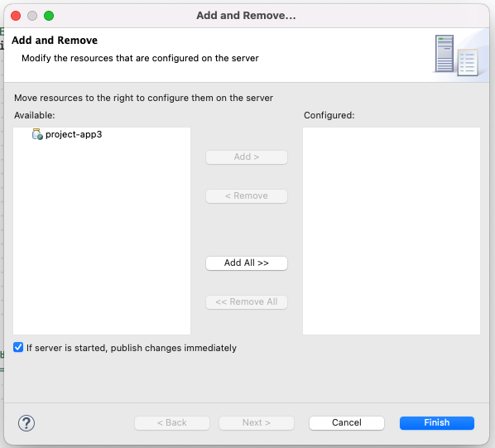Go to previous page with < Back
The height and width of the screenshot is (448, 495).
(x=172, y=422)
